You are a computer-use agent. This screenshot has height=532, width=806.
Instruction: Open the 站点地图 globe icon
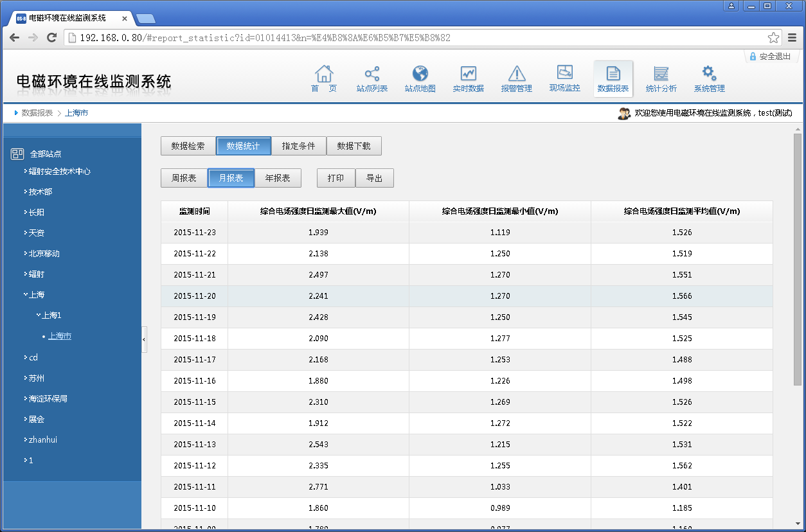(x=420, y=73)
